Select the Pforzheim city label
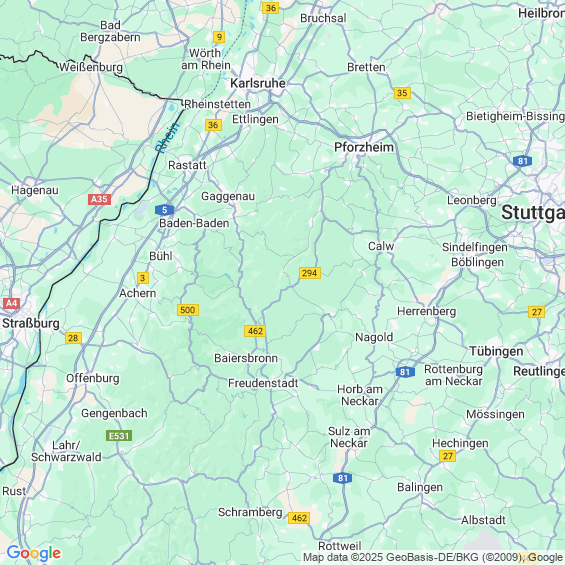 (x=364, y=147)
